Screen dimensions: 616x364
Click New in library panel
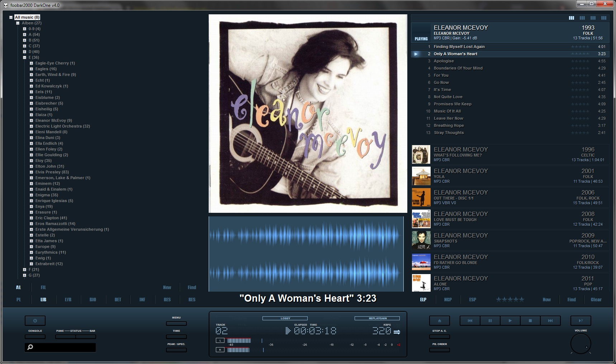pyautogui.click(x=167, y=287)
